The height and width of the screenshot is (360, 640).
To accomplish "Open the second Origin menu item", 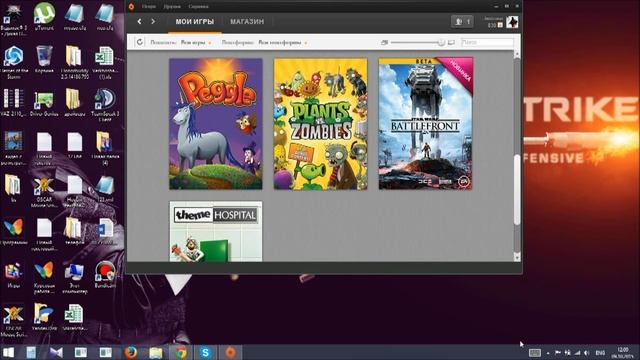I will tap(172, 7).
